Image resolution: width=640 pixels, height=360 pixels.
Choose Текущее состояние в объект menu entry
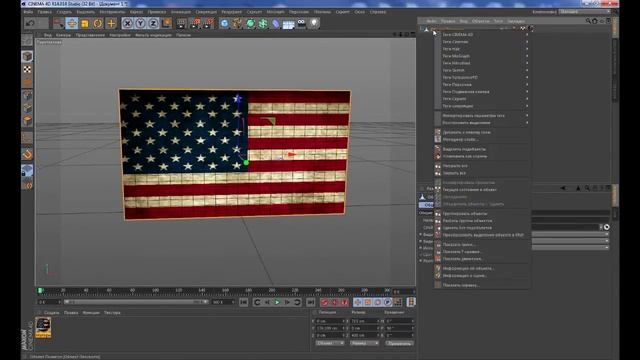click(483, 190)
